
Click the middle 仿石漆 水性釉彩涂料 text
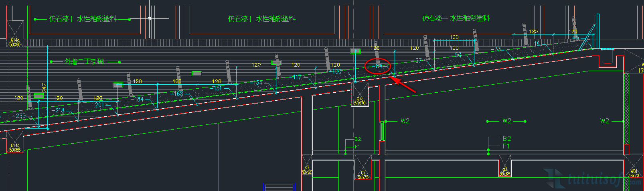pyautogui.click(x=261, y=19)
